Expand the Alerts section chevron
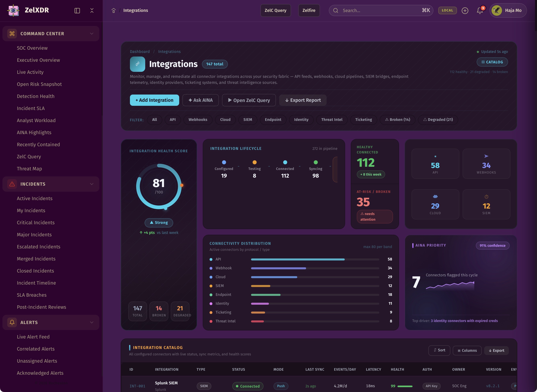Screen dimensions: 537x392 (x=92, y=322)
